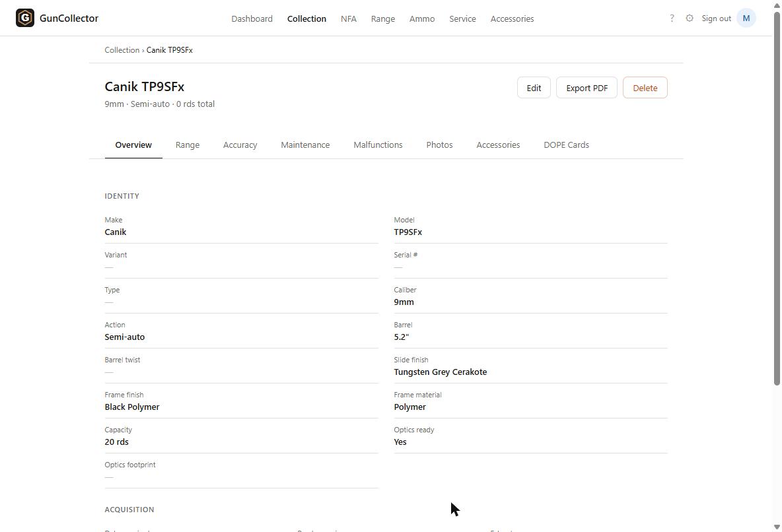Click the page vertical scrollbar thumb
Screen dimensions: 782x532
(777, 199)
